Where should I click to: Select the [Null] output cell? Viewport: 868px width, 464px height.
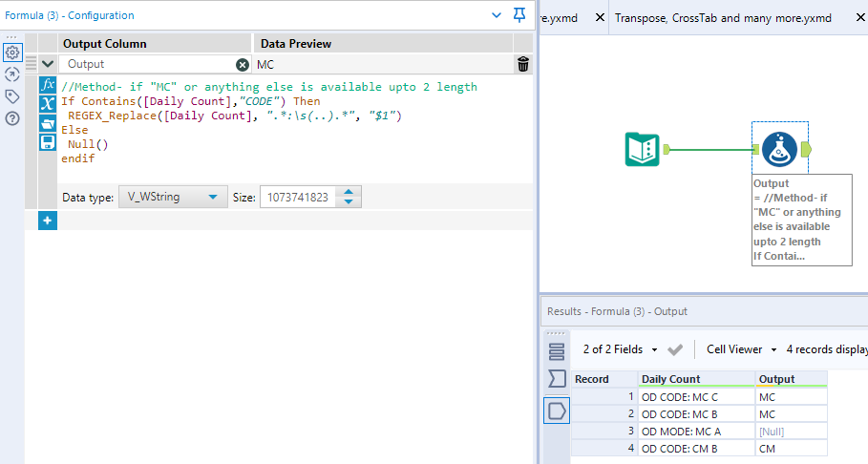point(791,432)
